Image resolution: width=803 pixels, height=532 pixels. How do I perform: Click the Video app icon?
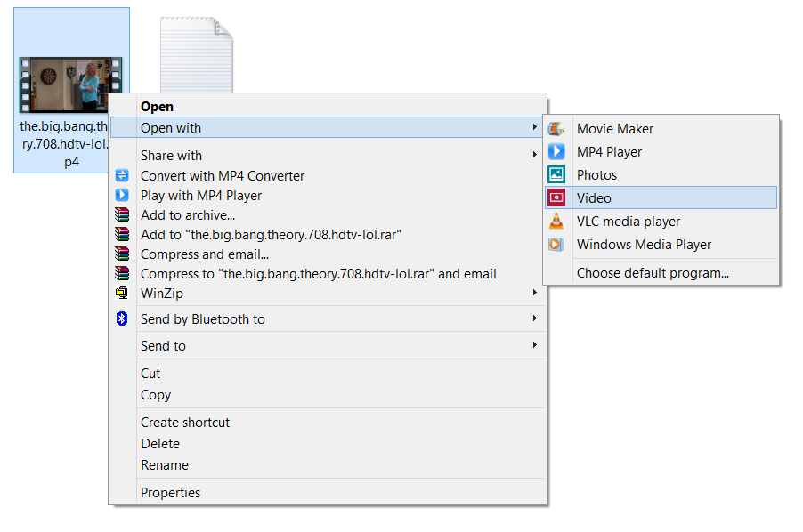click(556, 197)
